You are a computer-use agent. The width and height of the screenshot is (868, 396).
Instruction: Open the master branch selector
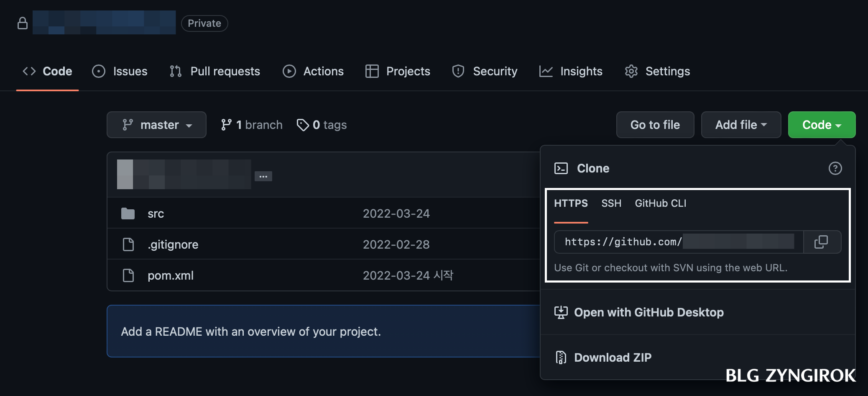coord(156,124)
